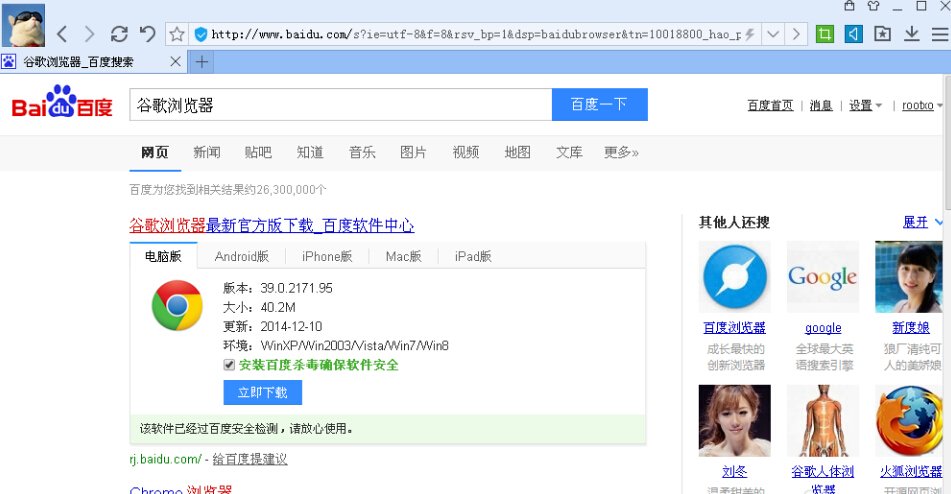This screenshot has height=494, width=951.
Task: Open a new tab with plus button
Action: (201, 62)
